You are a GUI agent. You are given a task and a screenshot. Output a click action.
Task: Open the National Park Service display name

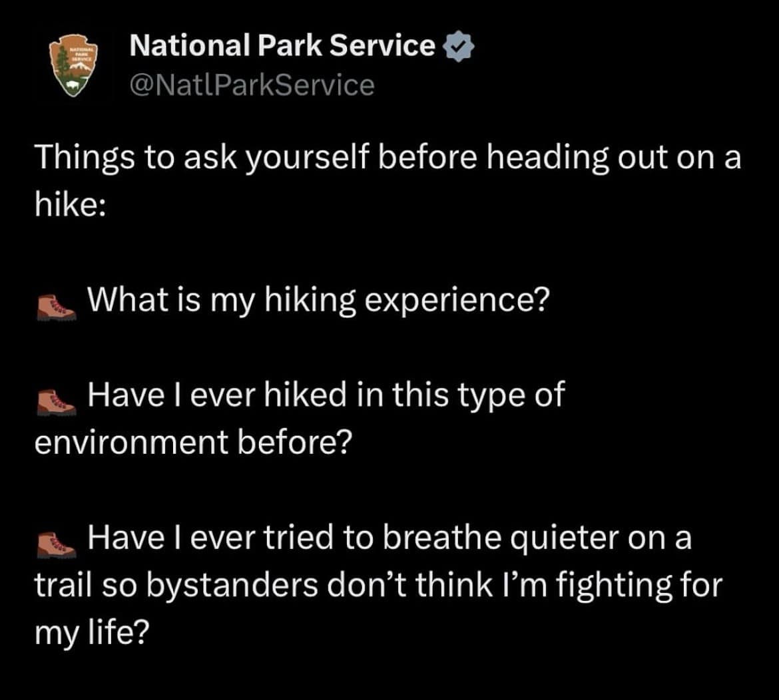[x=282, y=45]
